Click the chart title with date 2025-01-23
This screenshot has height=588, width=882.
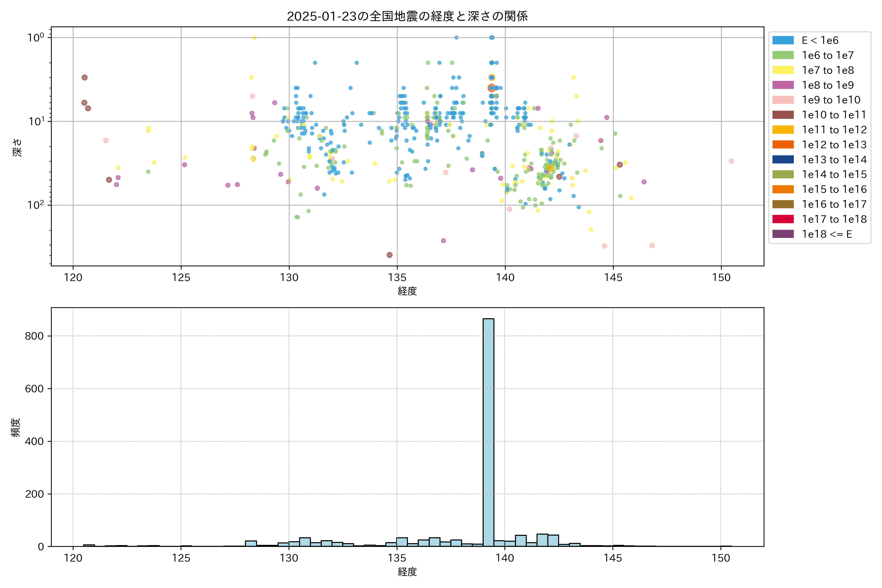coord(407,16)
